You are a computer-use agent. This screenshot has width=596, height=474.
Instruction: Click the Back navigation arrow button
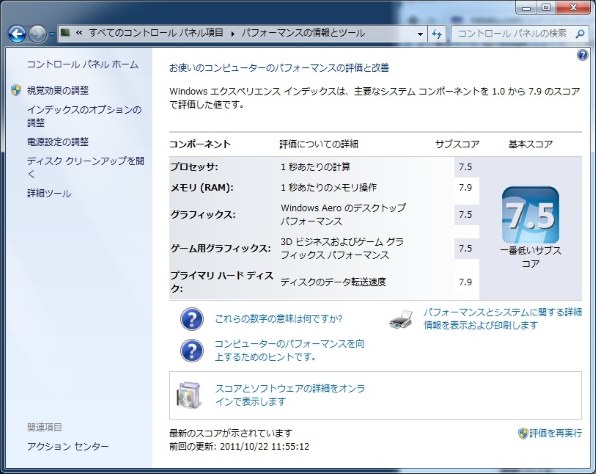pyautogui.click(x=17, y=34)
